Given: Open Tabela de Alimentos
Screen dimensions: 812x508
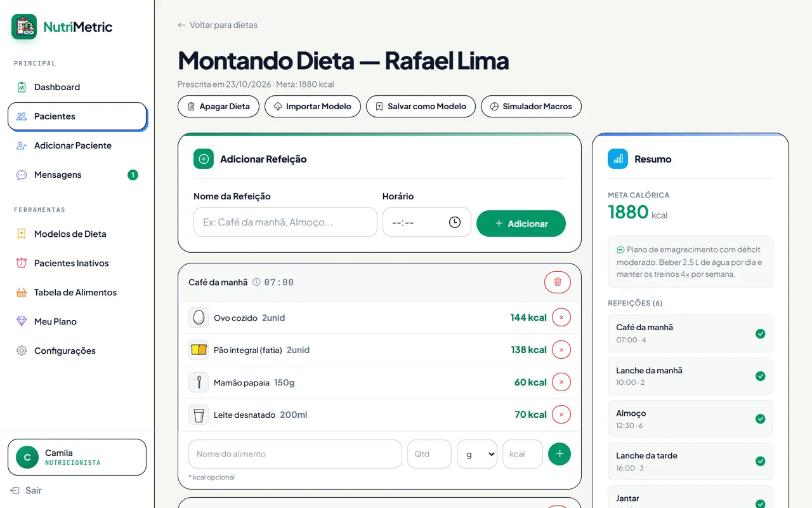Looking at the screenshot, I should coord(77,292).
